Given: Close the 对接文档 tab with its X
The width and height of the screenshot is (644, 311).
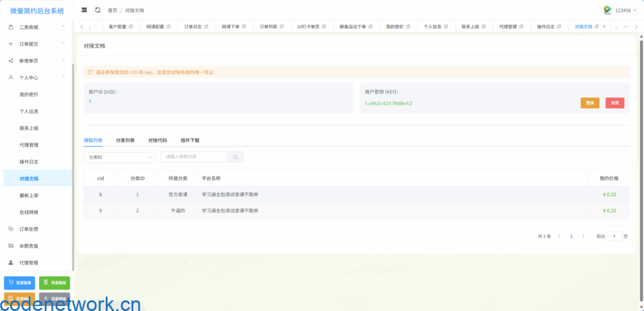Looking at the screenshot, I should (x=604, y=27).
